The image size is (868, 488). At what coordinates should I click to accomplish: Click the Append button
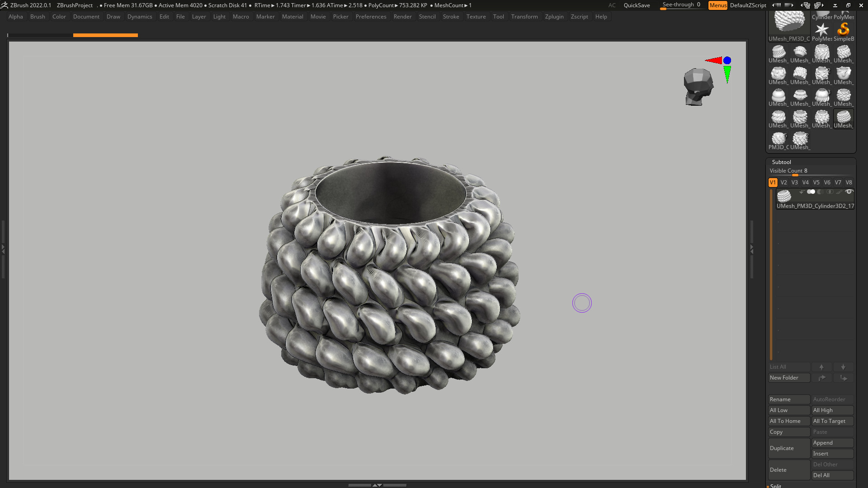pos(832,443)
